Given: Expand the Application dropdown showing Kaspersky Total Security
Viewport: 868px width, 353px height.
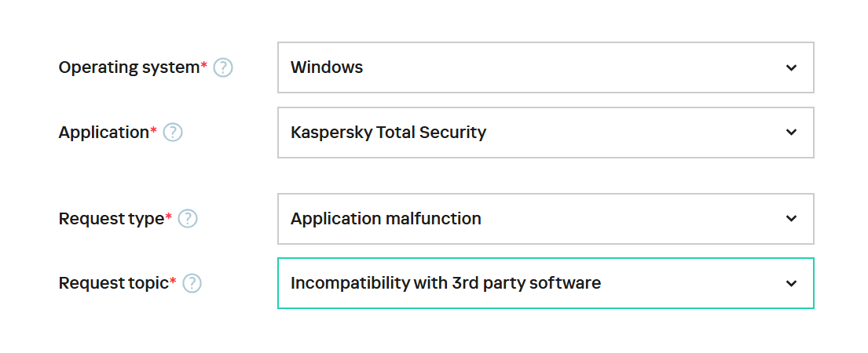Looking at the screenshot, I should 534,133.
